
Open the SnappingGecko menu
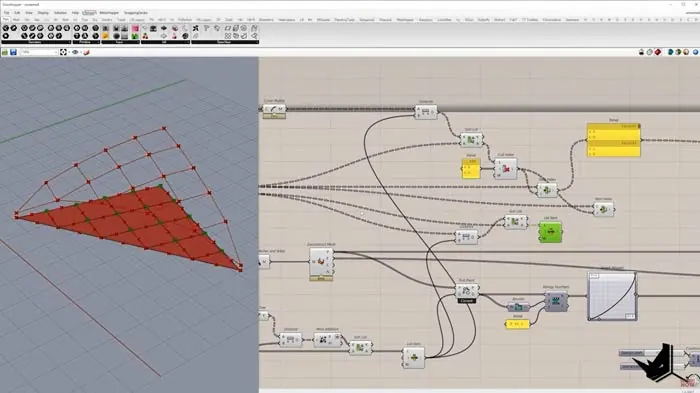pos(136,13)
